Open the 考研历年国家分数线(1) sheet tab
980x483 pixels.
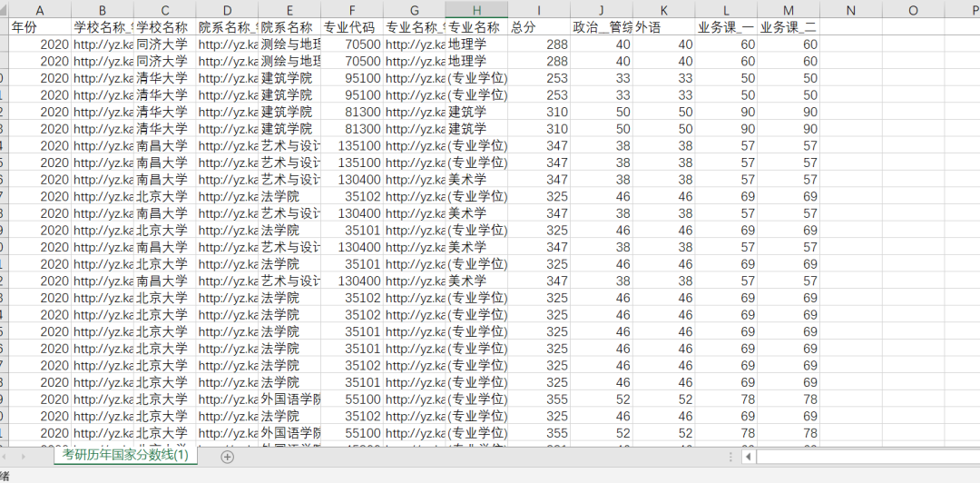(x=125, y=456)
